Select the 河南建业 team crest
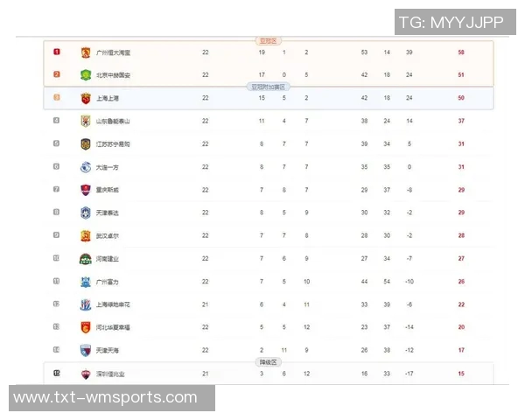Viewport: 525px width, 420px height. pos(85,258)
